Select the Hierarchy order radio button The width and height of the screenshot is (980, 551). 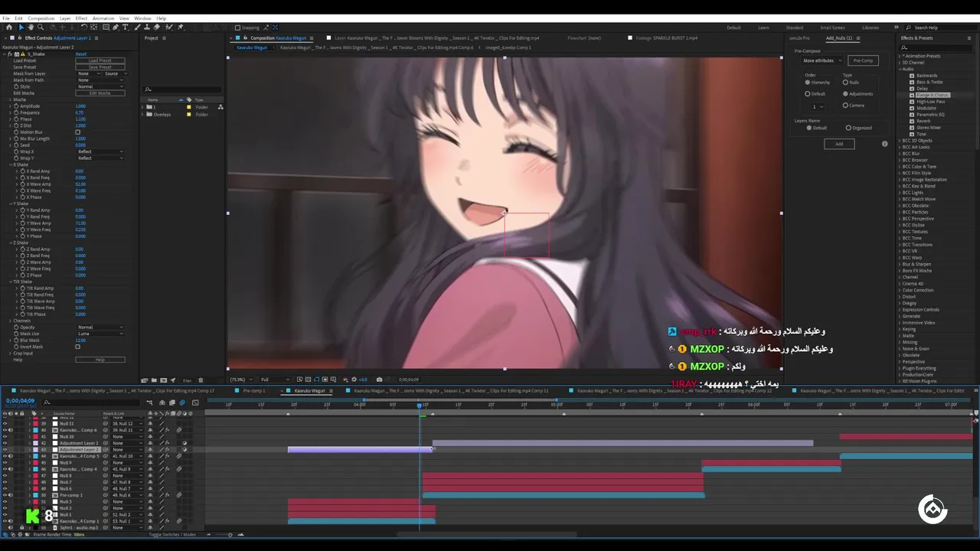coord(808,83)
